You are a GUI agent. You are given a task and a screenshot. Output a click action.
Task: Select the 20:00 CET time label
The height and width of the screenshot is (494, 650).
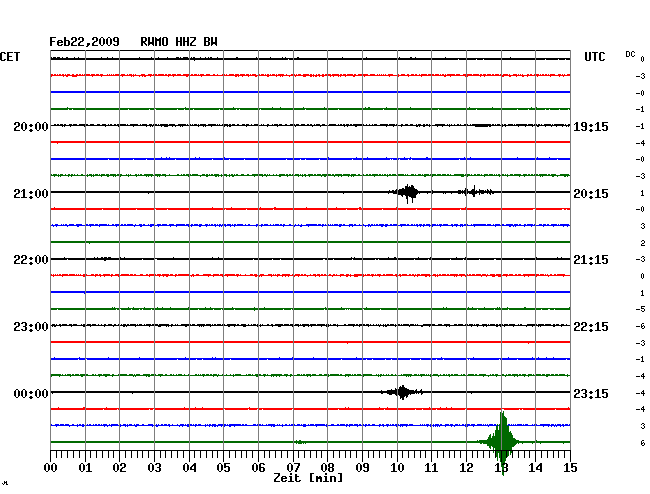click(31, 126)
